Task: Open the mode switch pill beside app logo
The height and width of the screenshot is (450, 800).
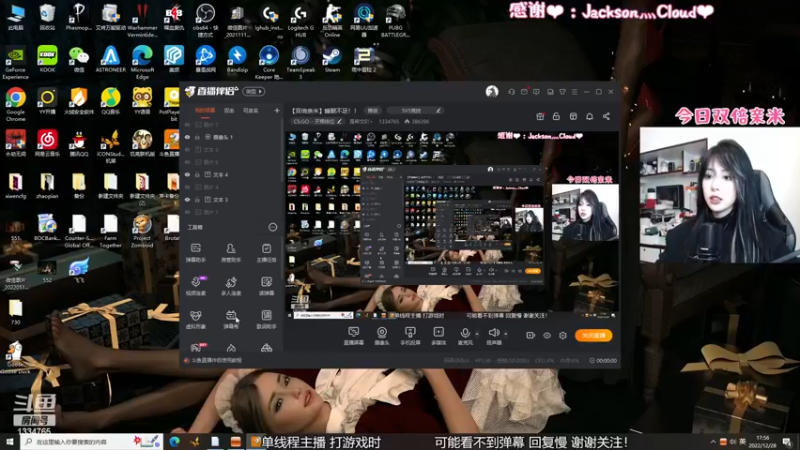Action: (254, 91)
